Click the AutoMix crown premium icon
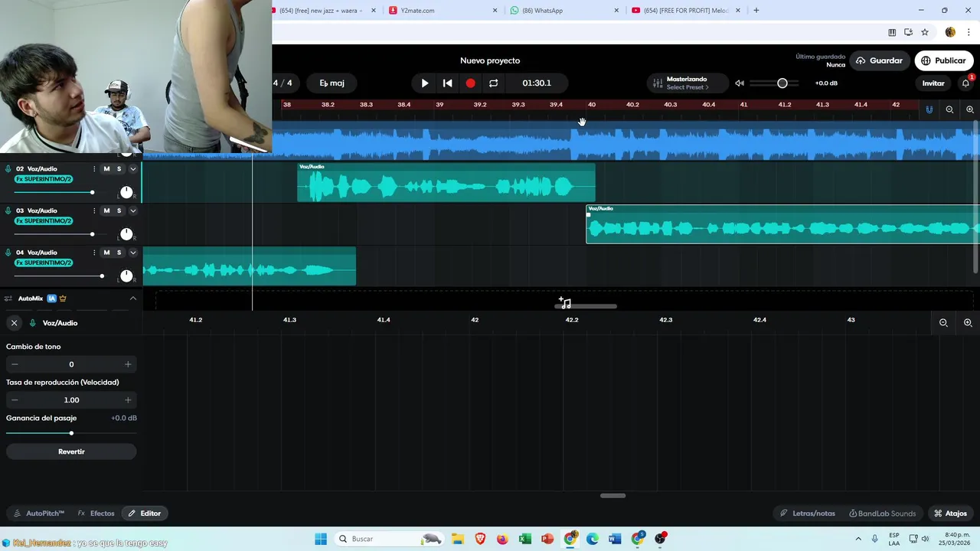This screenshot has height=551, width=980. 63,298
